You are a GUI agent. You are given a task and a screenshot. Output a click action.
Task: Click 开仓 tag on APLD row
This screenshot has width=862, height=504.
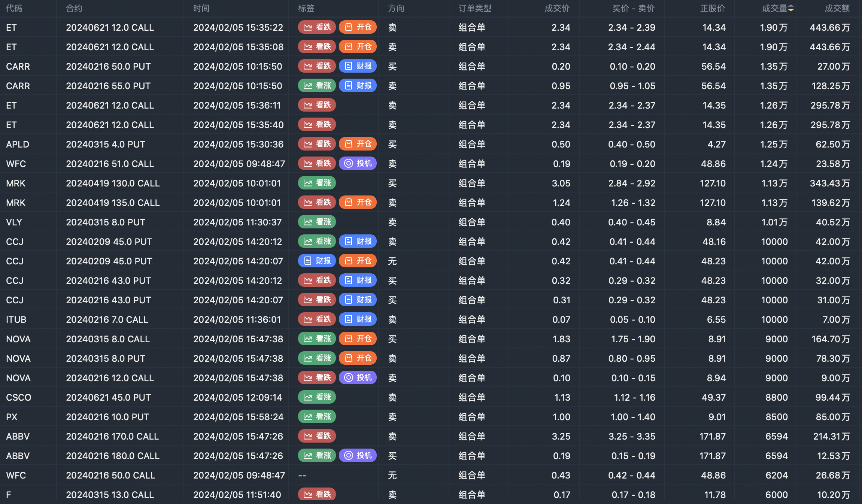[358, 144]
